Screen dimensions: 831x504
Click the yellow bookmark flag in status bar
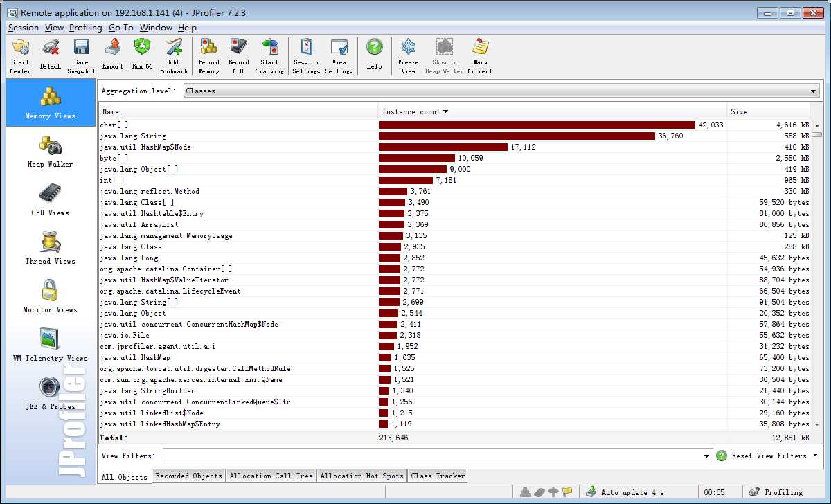(x=567, y=492)
